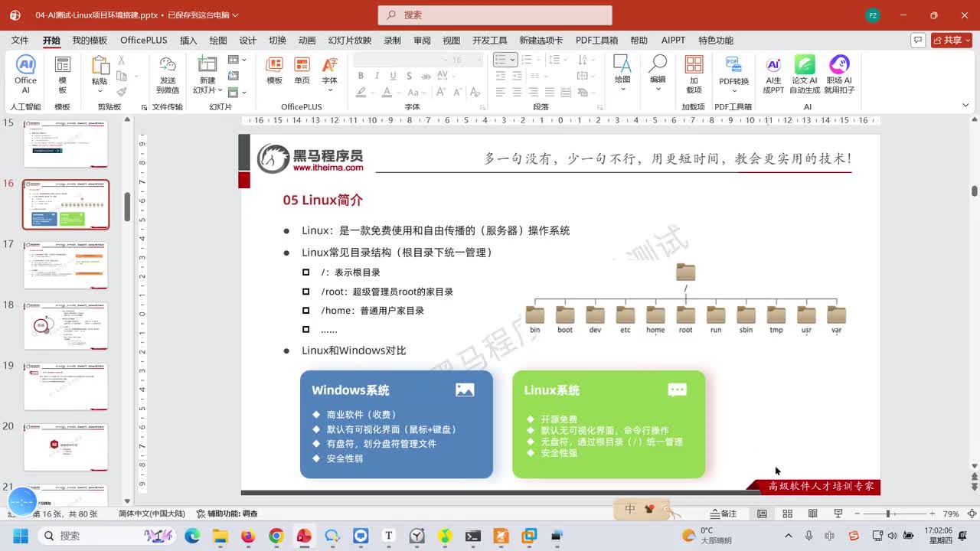Open Microsoft Edge from taskbar

click(192, 536)
